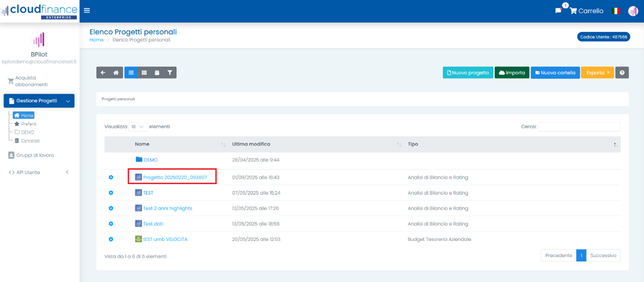Click the home icon in toolbar

coord(116,73)
